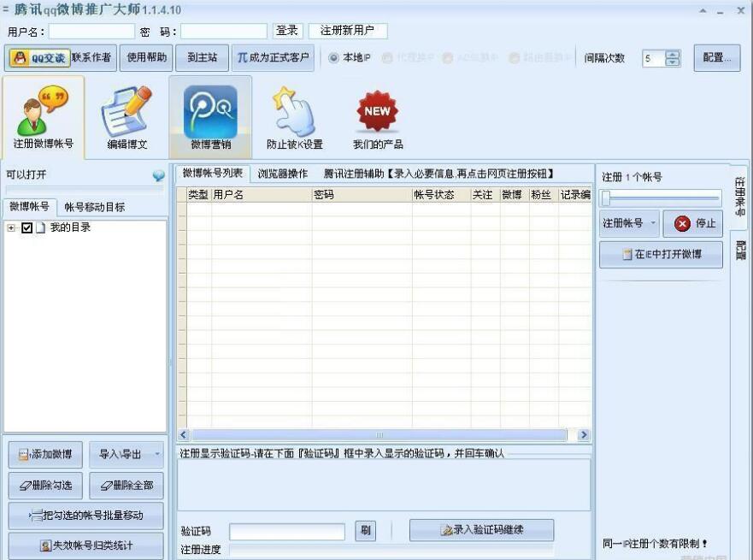
Task: Click 把勾选的帐号批量移动 button
Action: (x=86, y=516)
